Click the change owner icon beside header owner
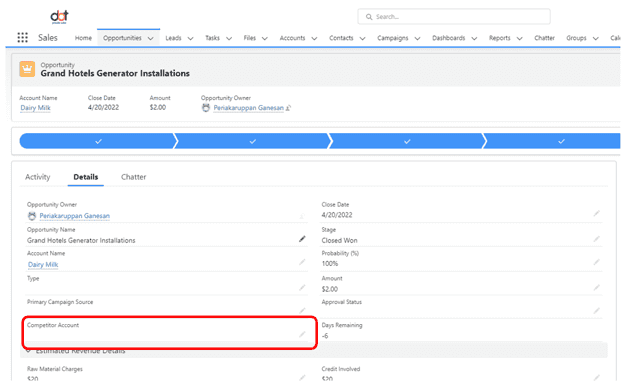 pyautogui.click(x=289, y=108)
